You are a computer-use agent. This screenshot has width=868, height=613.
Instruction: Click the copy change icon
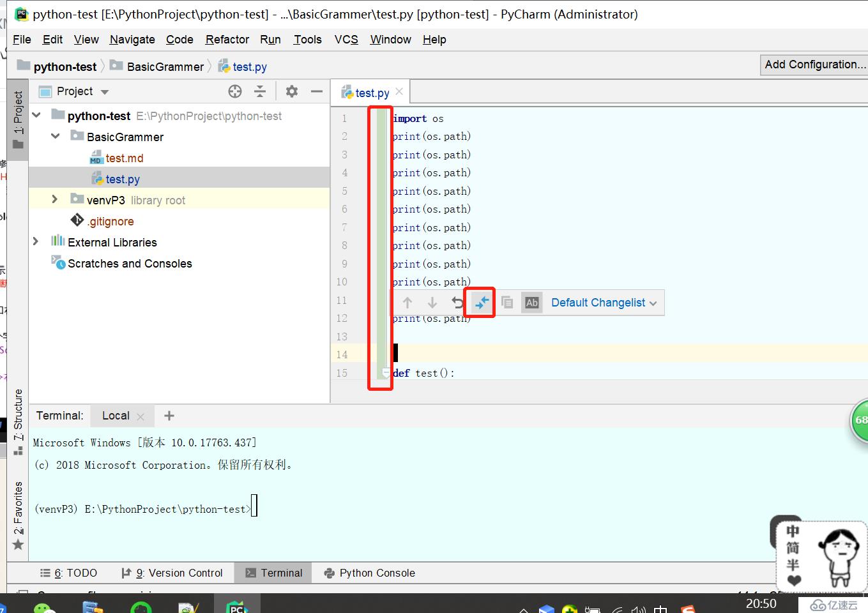coord(507,303)
